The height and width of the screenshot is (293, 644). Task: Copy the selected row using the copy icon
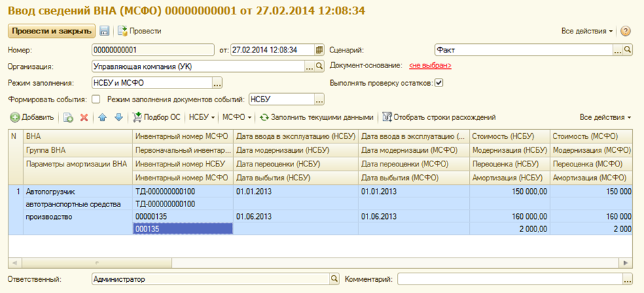[68, 117]
